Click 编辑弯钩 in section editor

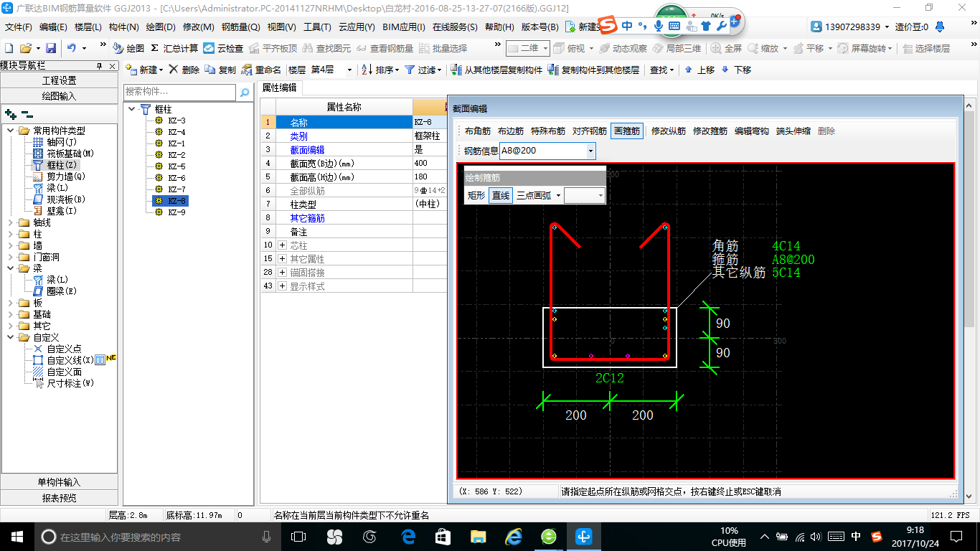coord(752,131)
